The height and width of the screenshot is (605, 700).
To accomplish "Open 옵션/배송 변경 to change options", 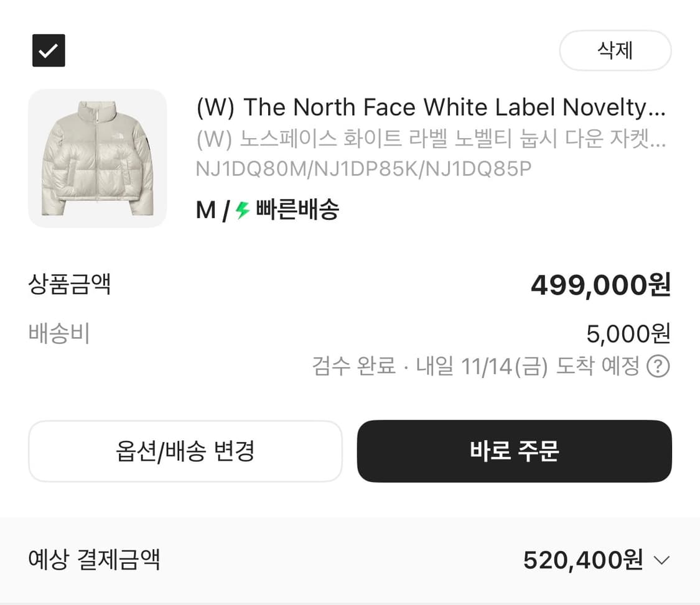I will (x=185, y=451).
